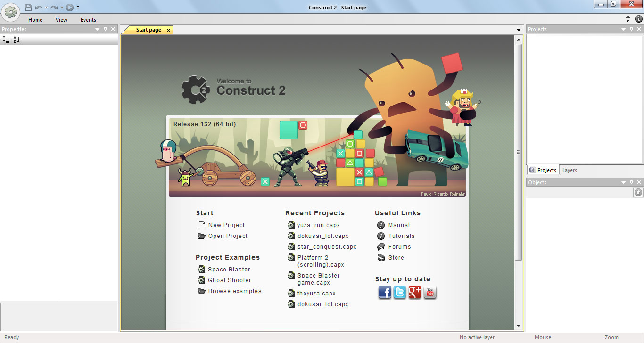Open recent project Space Blaster game.capx
Image resolution: width=644 pixels, height=343 pixels.
(x=318, y=279)
